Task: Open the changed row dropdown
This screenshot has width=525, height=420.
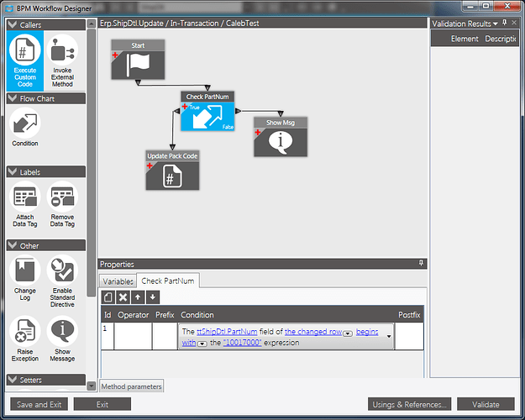Action: click(x=348, y=333)
